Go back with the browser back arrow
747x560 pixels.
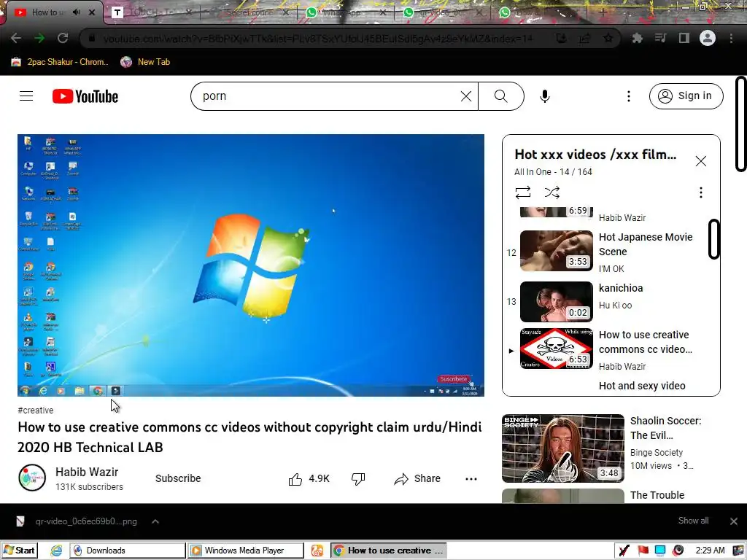16,38
